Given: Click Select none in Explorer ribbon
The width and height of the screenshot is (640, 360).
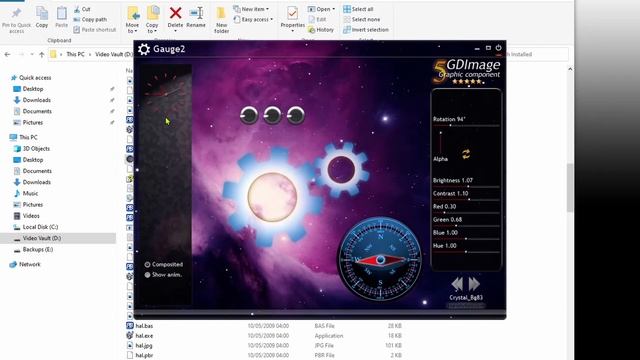Looking at the screenshot, I should point(361,19).
